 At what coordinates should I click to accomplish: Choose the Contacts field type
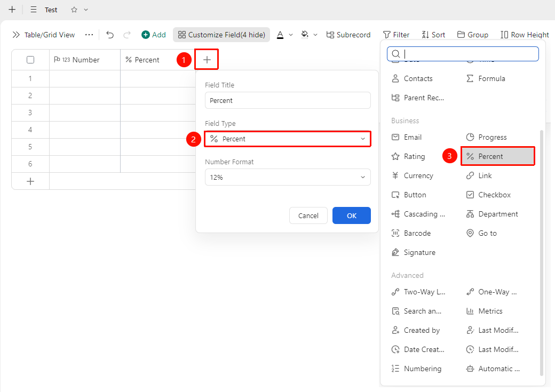click(x=412, y=78)
